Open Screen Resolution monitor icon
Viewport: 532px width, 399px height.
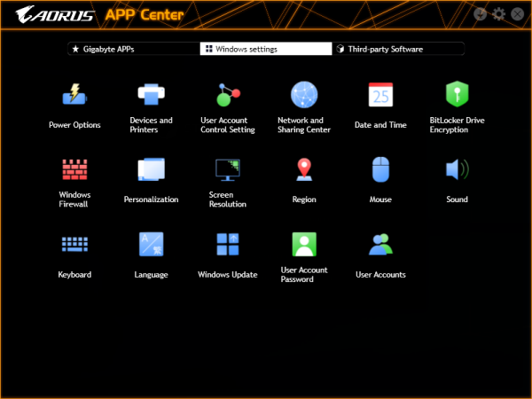coord(228,169)
